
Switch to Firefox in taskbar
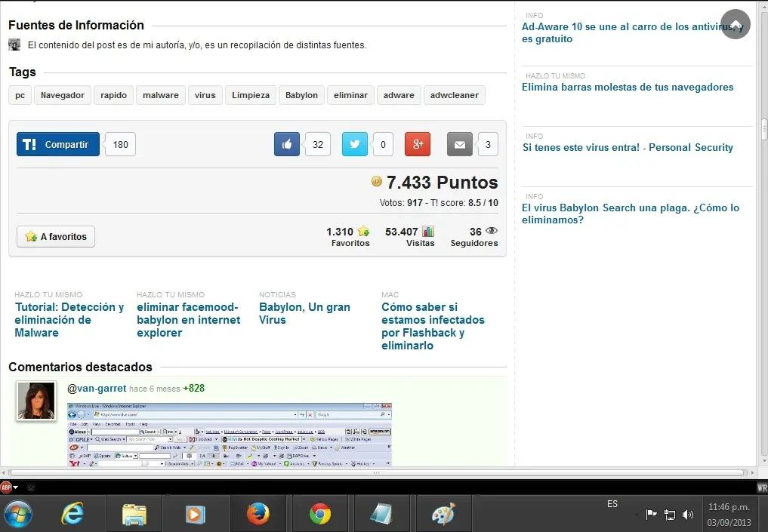point(258,514)
